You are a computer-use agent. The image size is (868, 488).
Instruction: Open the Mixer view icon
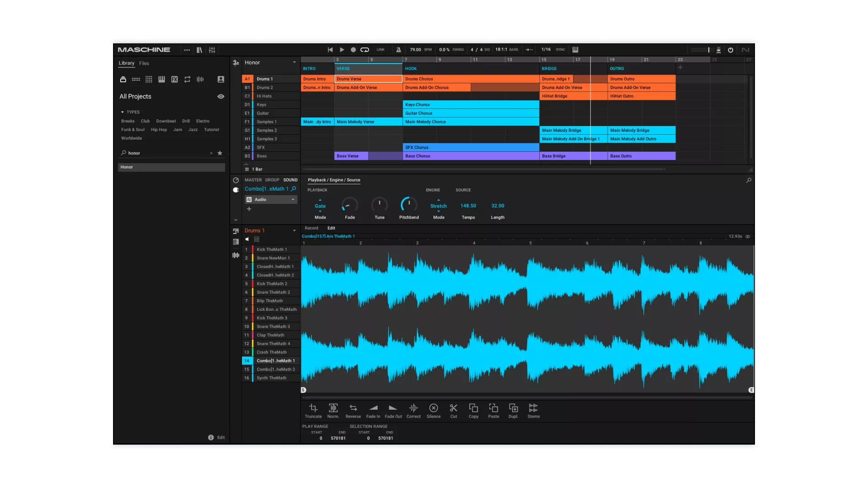(x=212, y=50)
